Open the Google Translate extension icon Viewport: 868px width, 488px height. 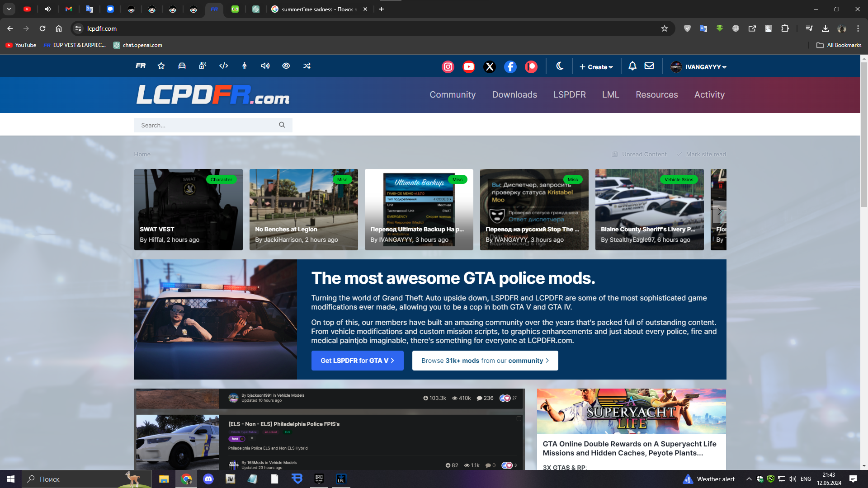703,28
